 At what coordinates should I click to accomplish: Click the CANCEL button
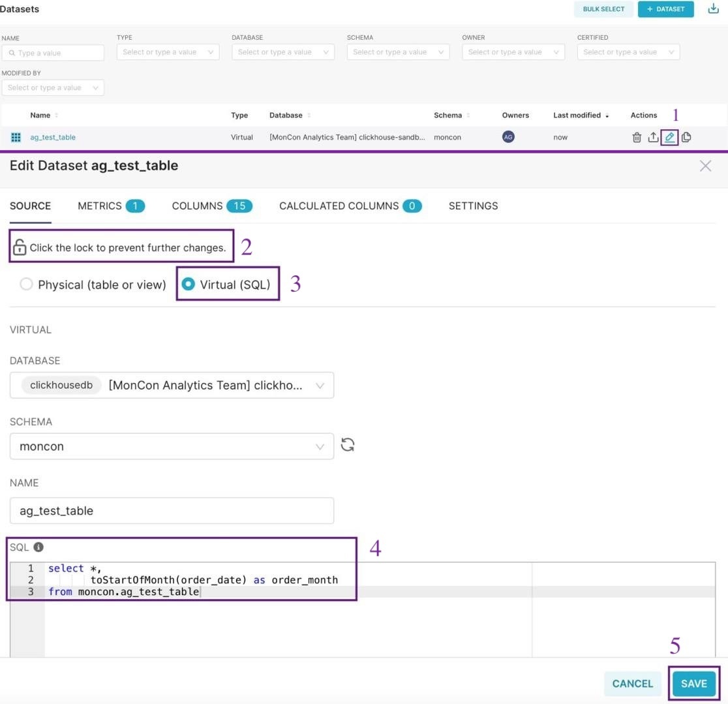[632, 684]
